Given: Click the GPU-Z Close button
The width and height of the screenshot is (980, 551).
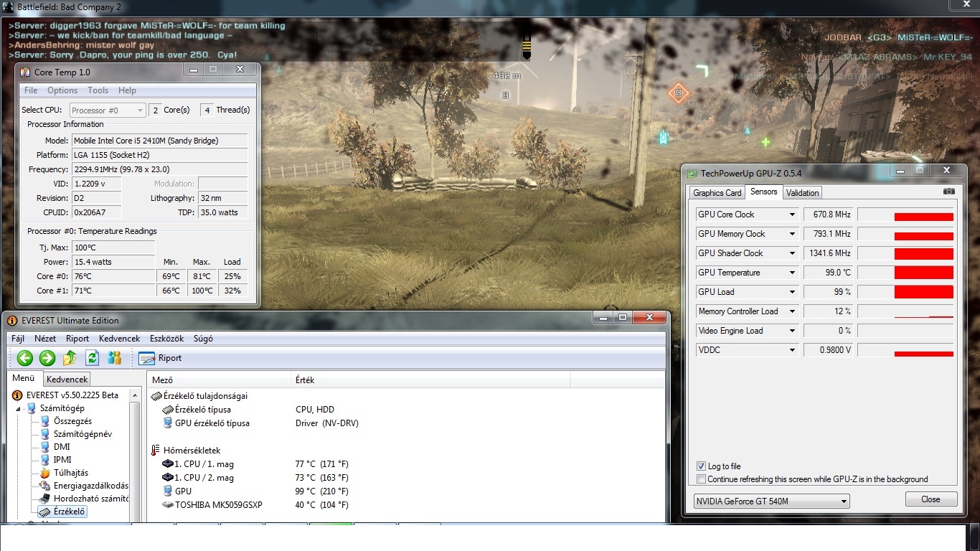Looking at the screenshot, I should pos(930,499).
